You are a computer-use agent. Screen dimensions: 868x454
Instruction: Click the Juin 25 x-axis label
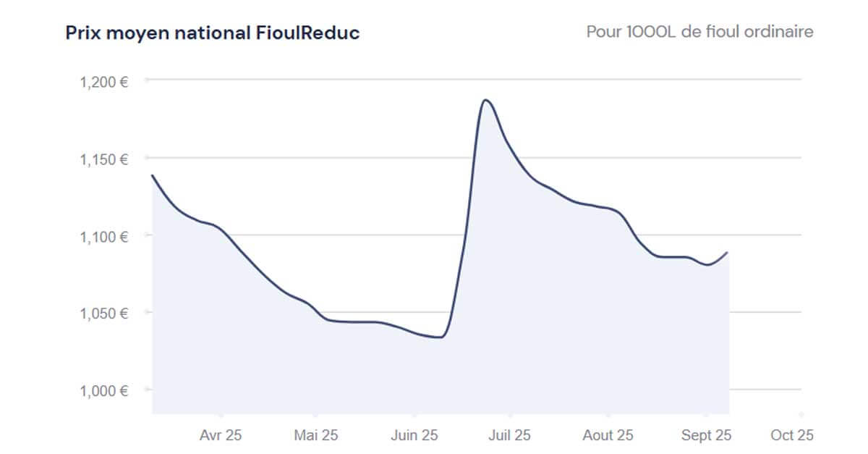tap(414, 435)
